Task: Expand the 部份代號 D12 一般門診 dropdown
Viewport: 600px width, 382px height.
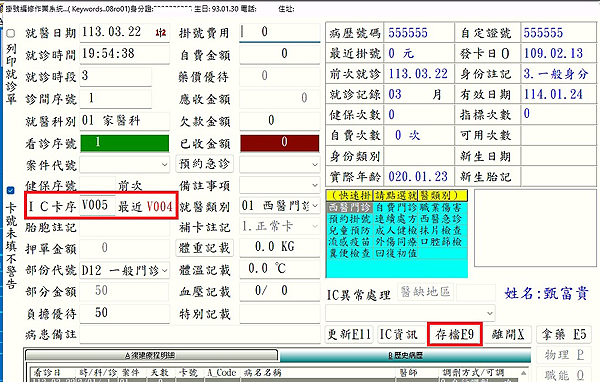Action: 165,271
